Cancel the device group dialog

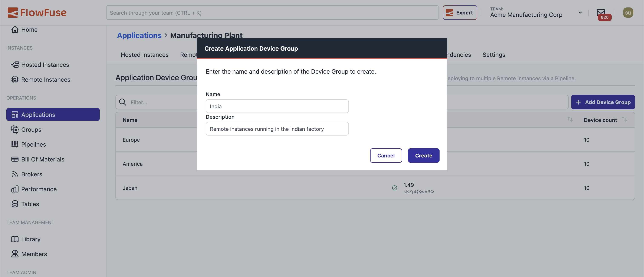tap(386, 155)
